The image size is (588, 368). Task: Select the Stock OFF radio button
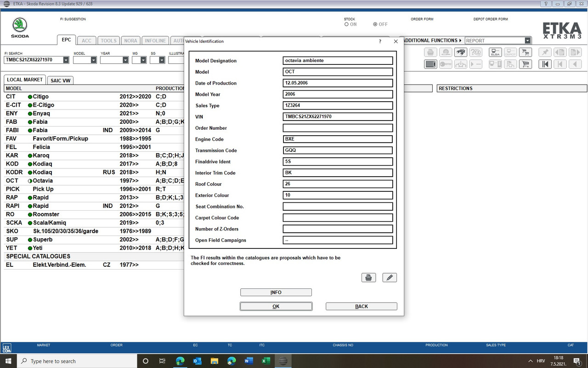pos(375,24)
